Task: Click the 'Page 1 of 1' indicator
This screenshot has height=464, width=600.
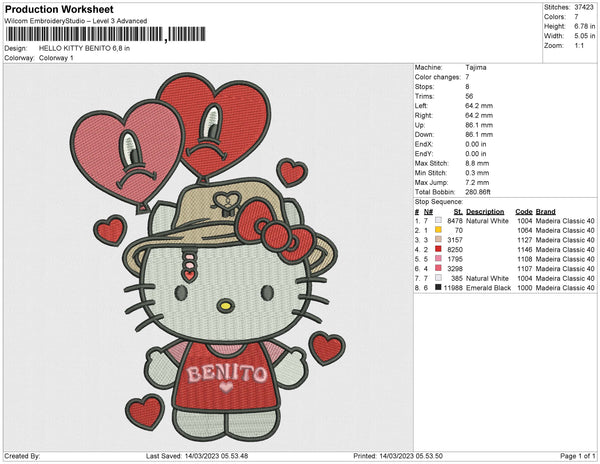Action: [x=577, y=456]
